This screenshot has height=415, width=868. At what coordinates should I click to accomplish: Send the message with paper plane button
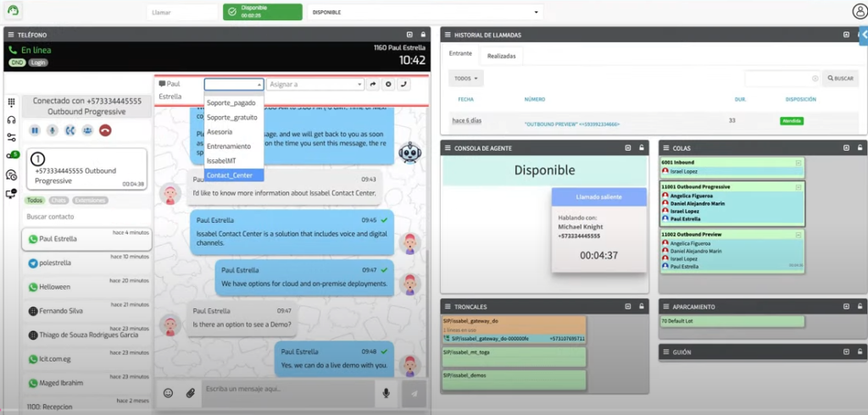point(414,394)
